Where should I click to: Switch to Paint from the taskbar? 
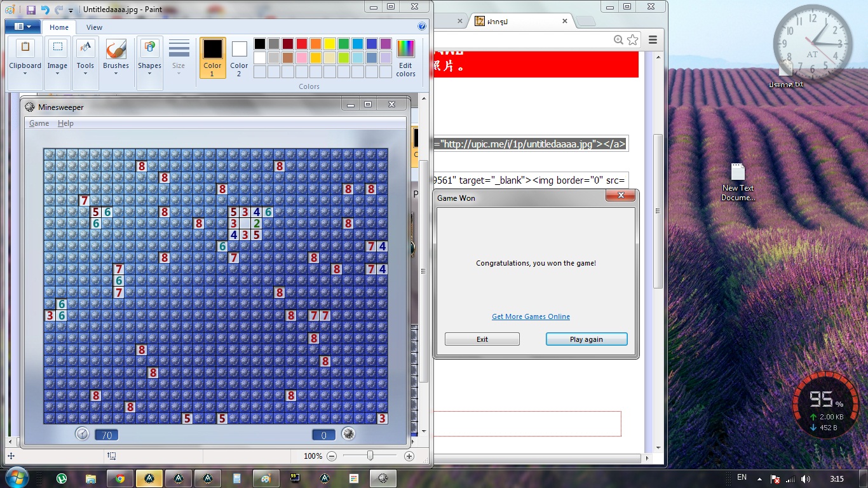(266, 478)
